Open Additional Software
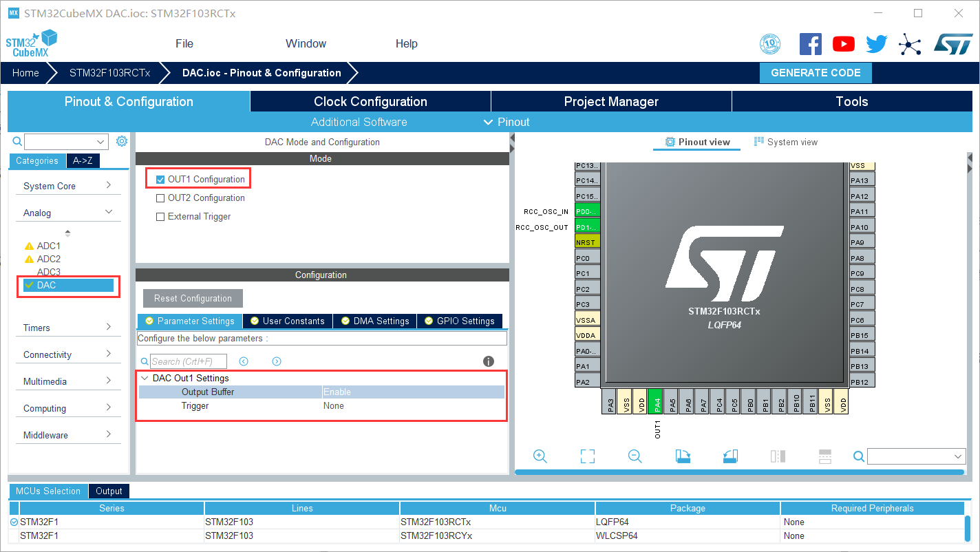This screenshot has width=980, height=552. tap(359, 122)
